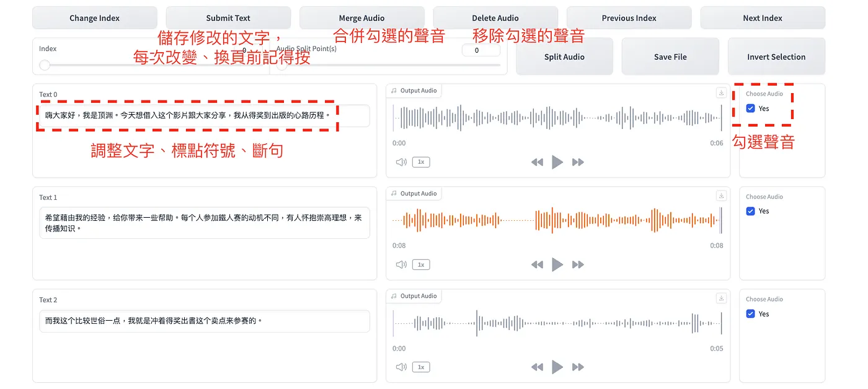Image resolution: width=868 pixels, height=389 pixels.
Task: Go to Previous Index
Action: 629,18
